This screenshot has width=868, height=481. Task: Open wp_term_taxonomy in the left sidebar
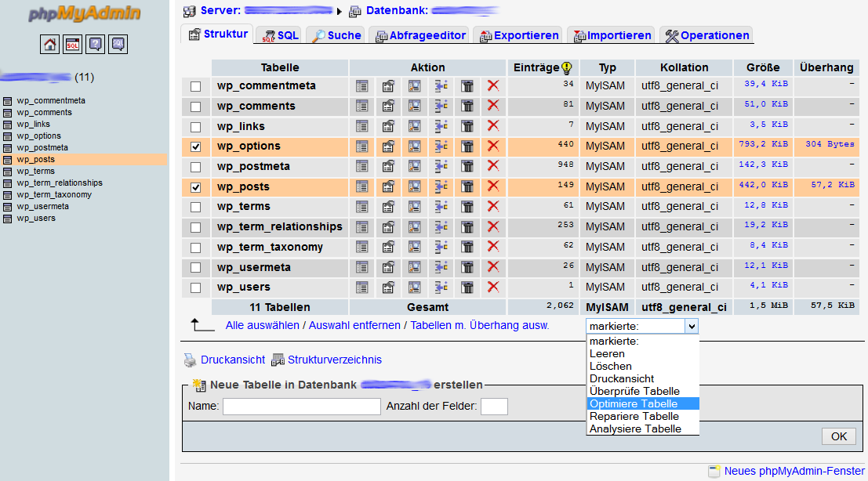tap(54, 194)
